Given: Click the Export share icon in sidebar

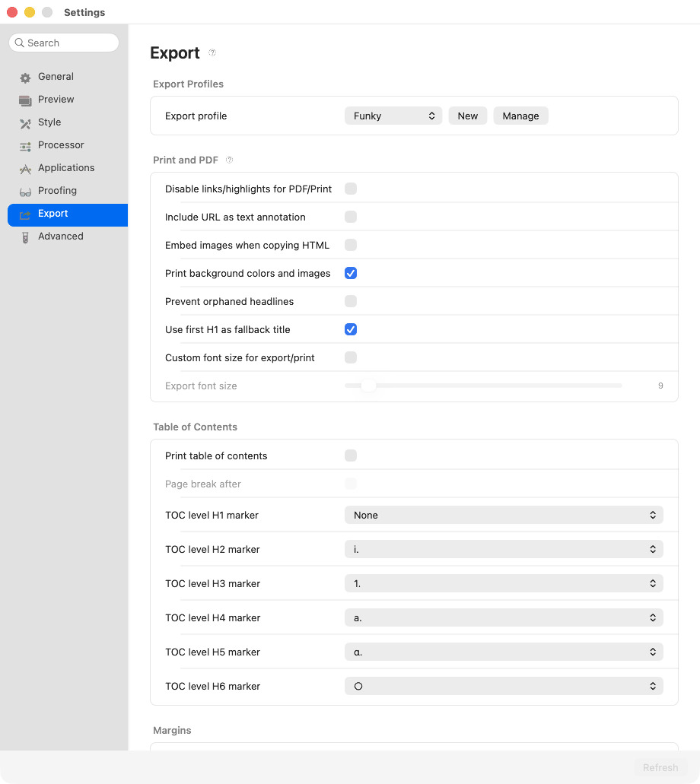Looking at the screenshot, I should click(25, 215).
